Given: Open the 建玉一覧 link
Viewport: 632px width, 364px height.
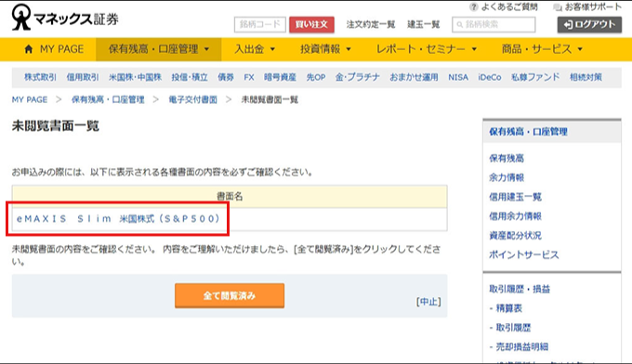Looking at the screenshot, I should tap(423, 24).
